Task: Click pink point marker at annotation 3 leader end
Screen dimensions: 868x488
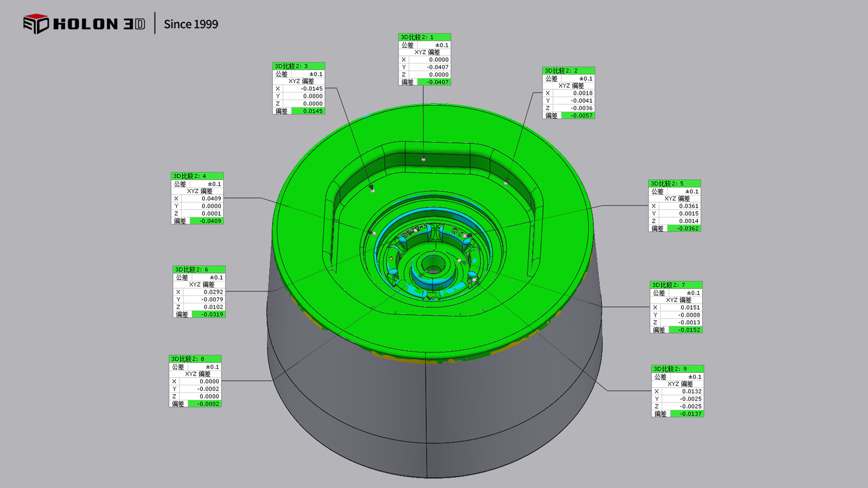Action: (x=373, y=191)
